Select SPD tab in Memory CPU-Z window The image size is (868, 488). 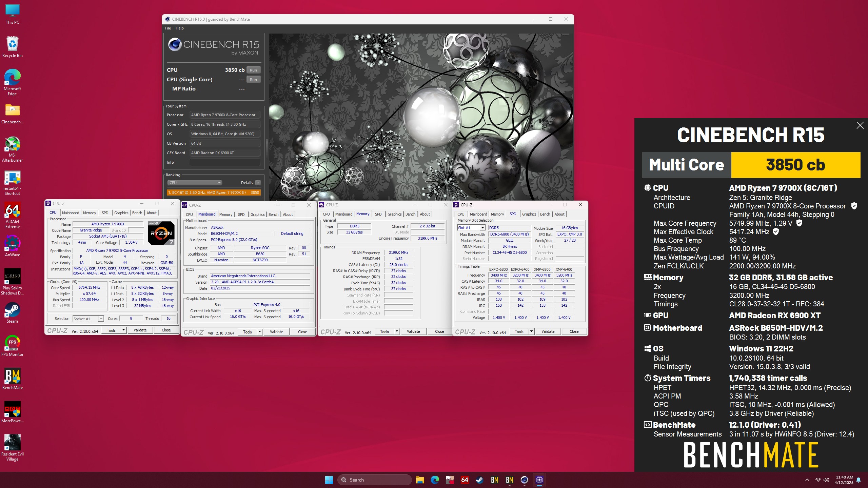(378, 214)
